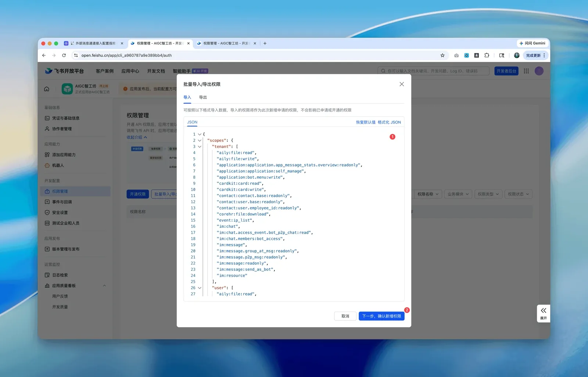Open 添加应用能力 in sidebar
This screenshot has width=588, height=377.
pos(64,155)
